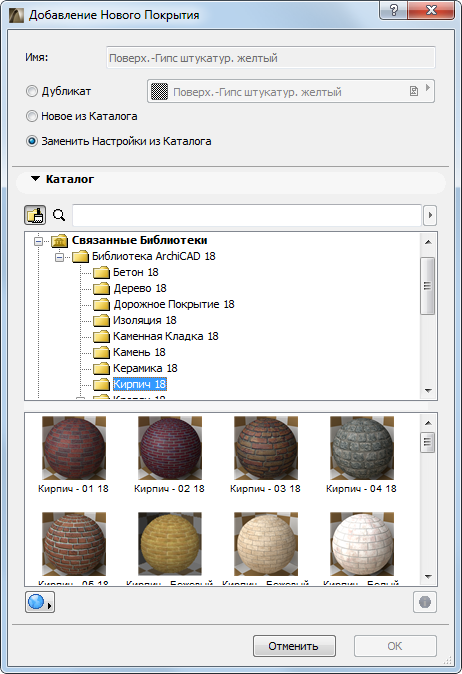Choose the Кирпич - 03 18 thumbnail
Screen dimensions: 462x674
tap(266, 448)
